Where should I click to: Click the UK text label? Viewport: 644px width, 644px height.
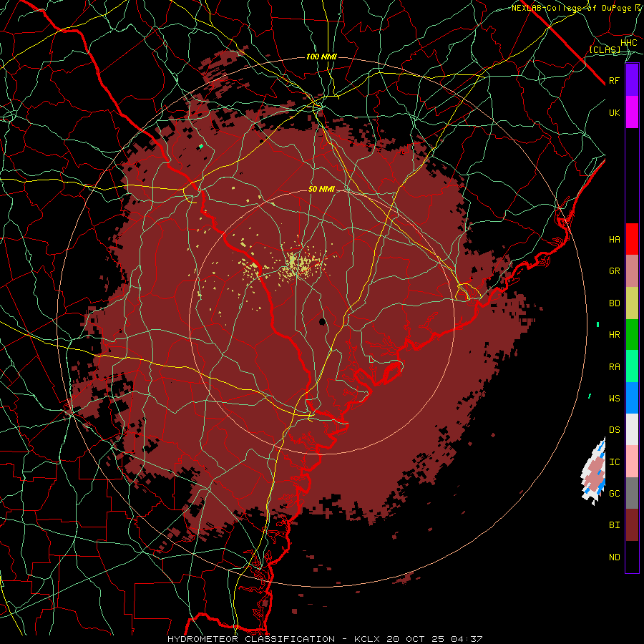click(614, 113)
